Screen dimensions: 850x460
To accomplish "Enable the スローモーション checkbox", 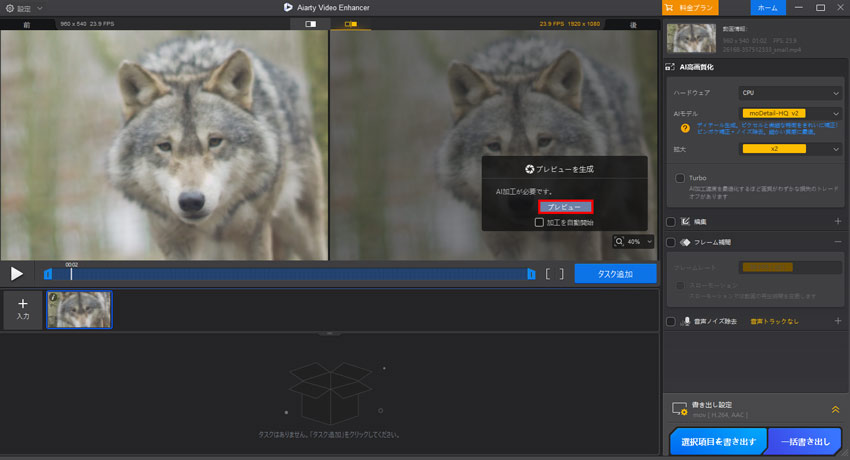I will click(x=680, y=286).
